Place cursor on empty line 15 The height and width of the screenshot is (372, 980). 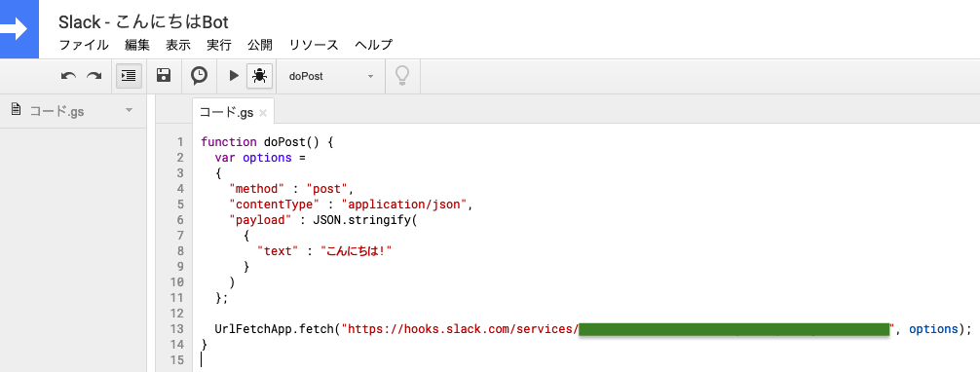586,360
